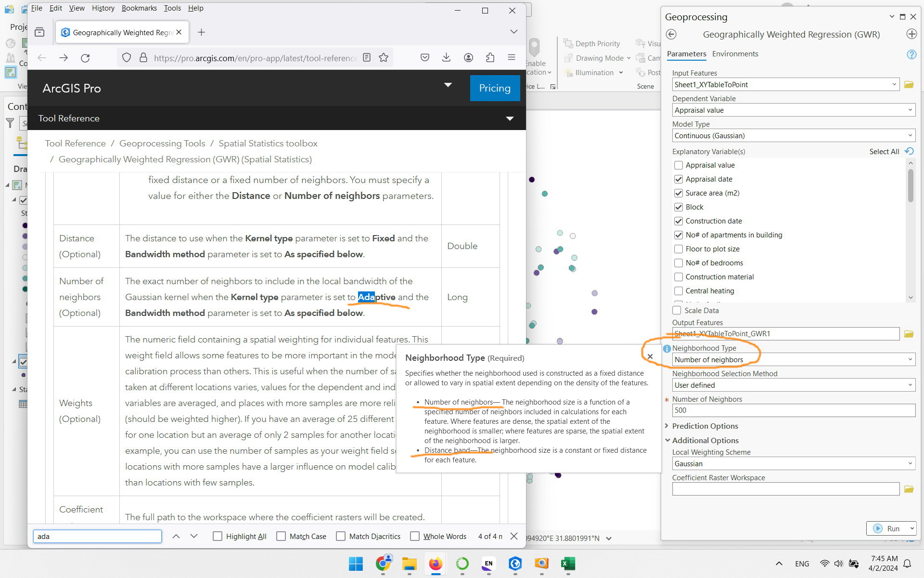Open Firefox Tools menu

172,8
